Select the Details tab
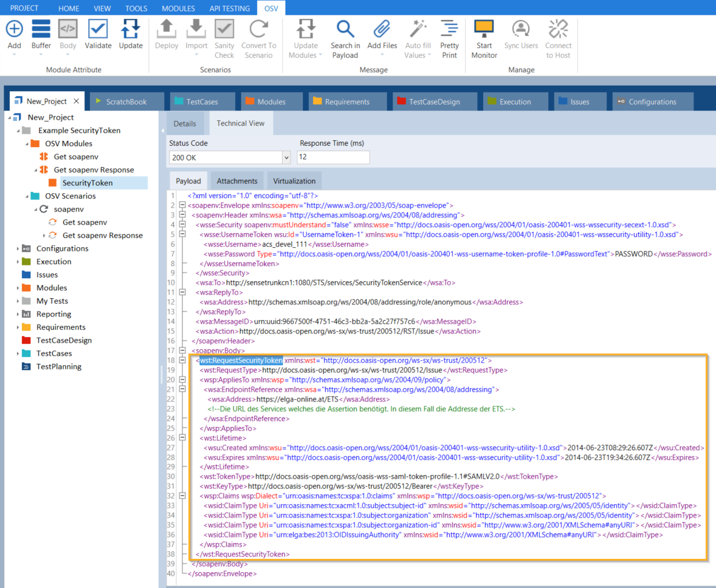Image resolution: width=716 pixels, height=588 pixels. point(185,123)
